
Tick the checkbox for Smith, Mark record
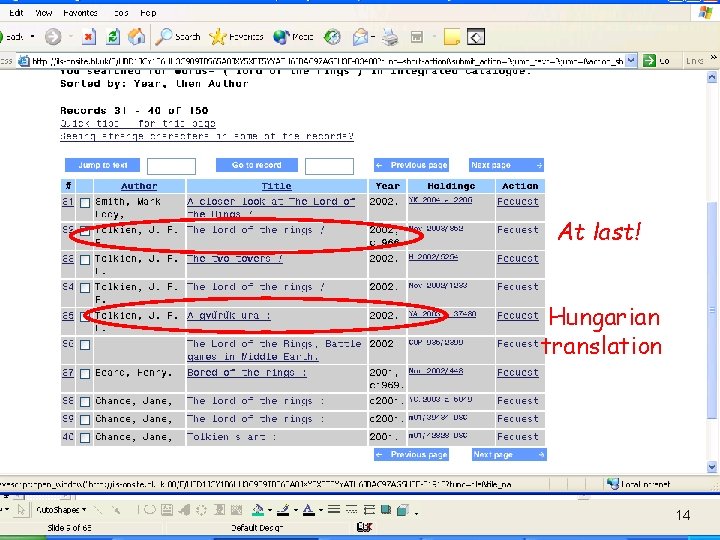[85, 202]
